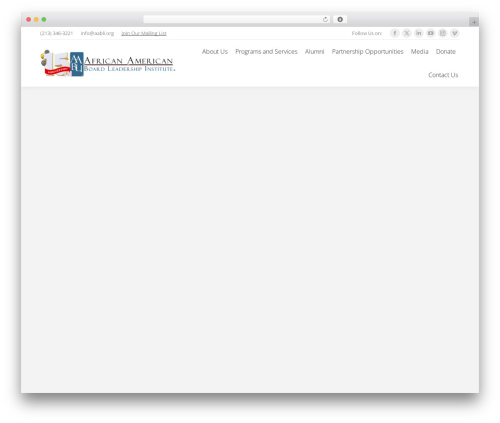Viewport: 500px width, 423px height.
Task: Open the Facebook social icon
Action: coord(395,33)
